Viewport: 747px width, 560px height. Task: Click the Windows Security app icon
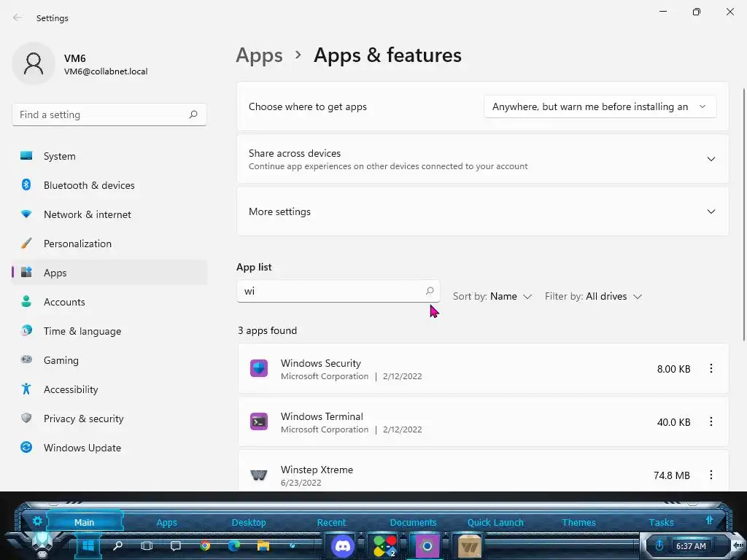click(x=259, y=368)
